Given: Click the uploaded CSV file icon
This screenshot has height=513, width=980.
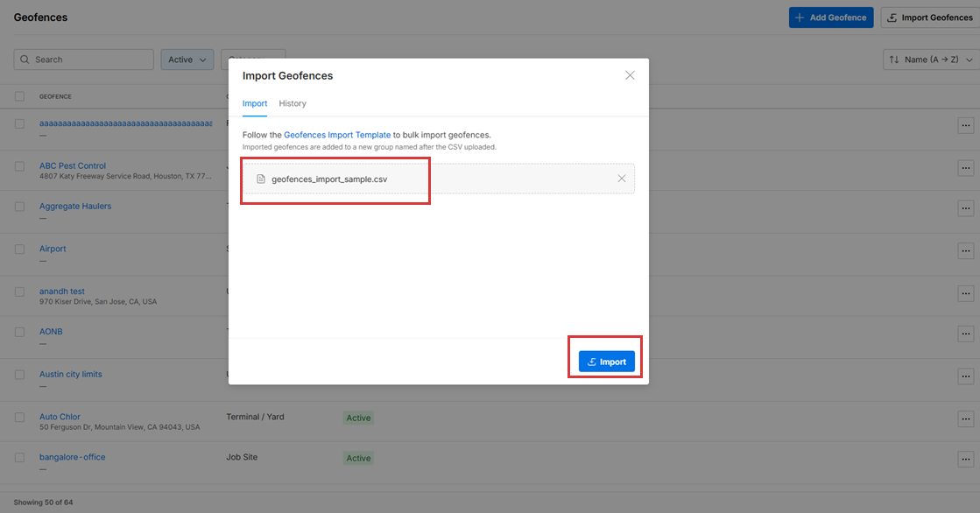Looking at the screenshot, I should coord(261,179).
